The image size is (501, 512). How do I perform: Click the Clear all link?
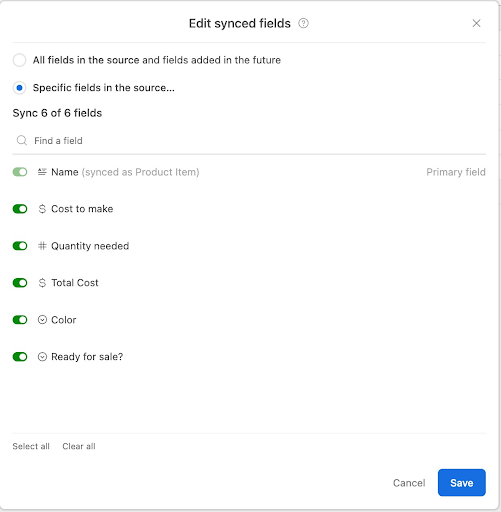click(79, 446)
